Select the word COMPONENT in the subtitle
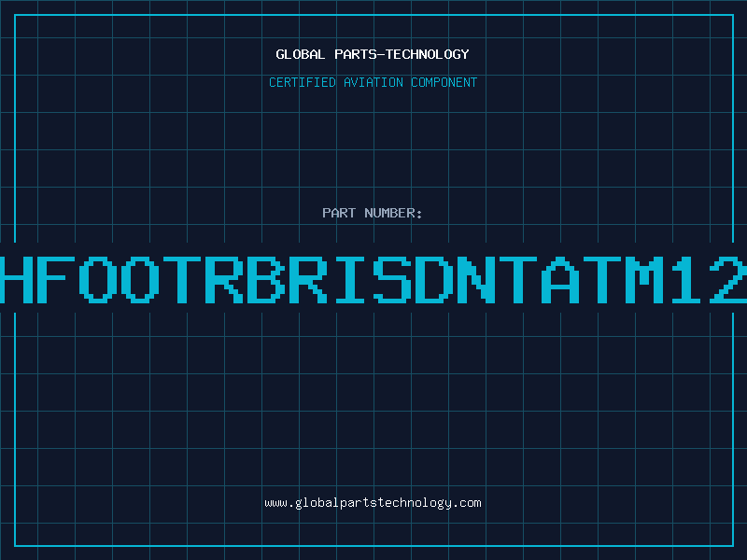The height and width of the screenshot is (560, 747). (444, 82)
